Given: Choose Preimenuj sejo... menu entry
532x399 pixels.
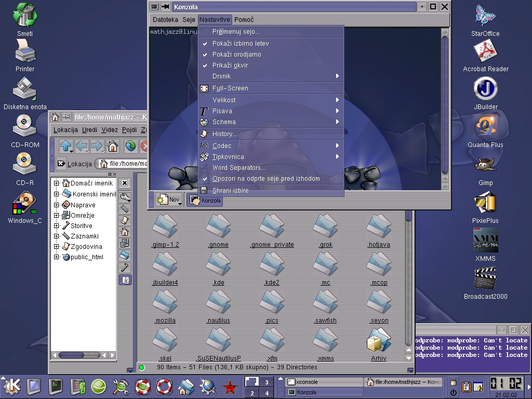Looking at the screenshot, I should coord(271,32).
